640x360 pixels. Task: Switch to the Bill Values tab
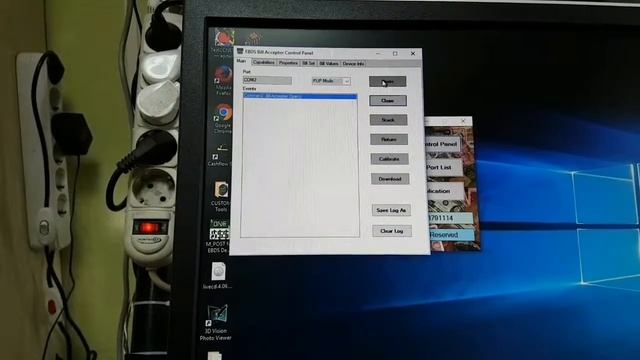pyautogui.click(x=329, y=64)
